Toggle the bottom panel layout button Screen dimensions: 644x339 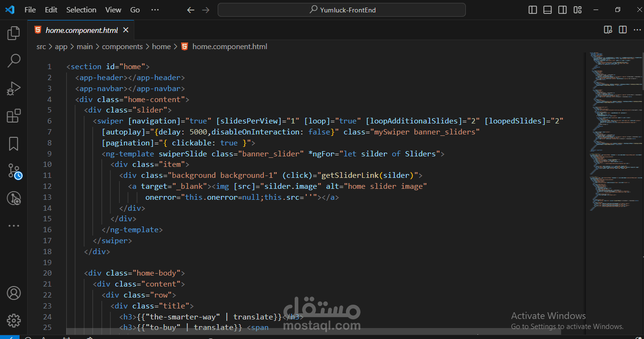coord(548,10)
